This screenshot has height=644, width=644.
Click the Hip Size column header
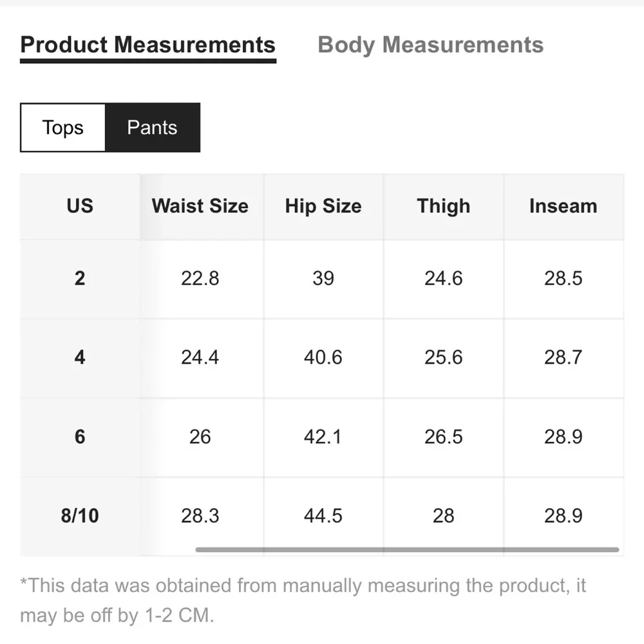click(323, 206)
